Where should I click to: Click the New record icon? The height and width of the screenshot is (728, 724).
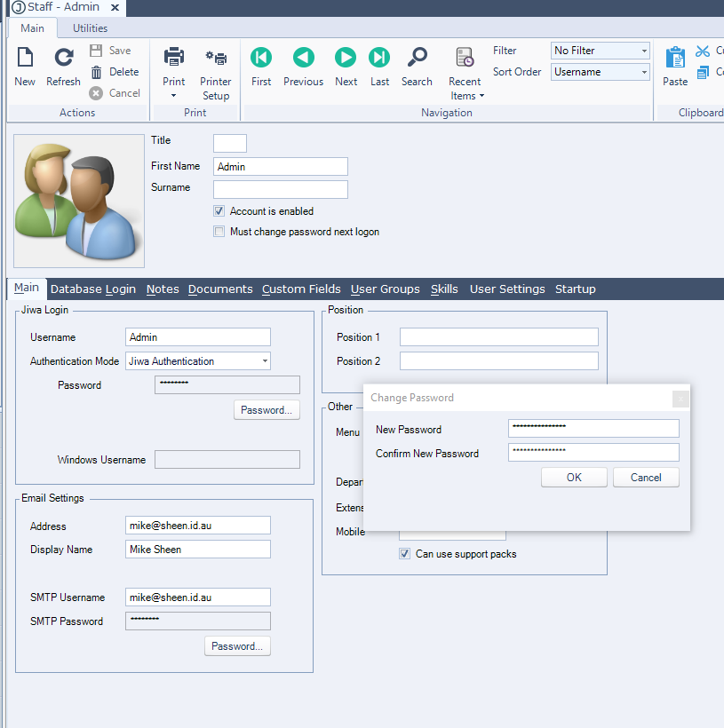pos(25,59)
